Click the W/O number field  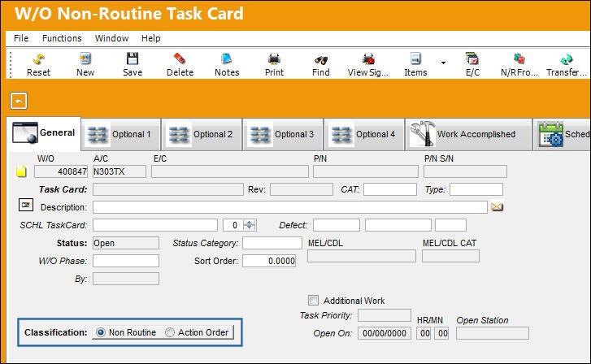[61, 171]
